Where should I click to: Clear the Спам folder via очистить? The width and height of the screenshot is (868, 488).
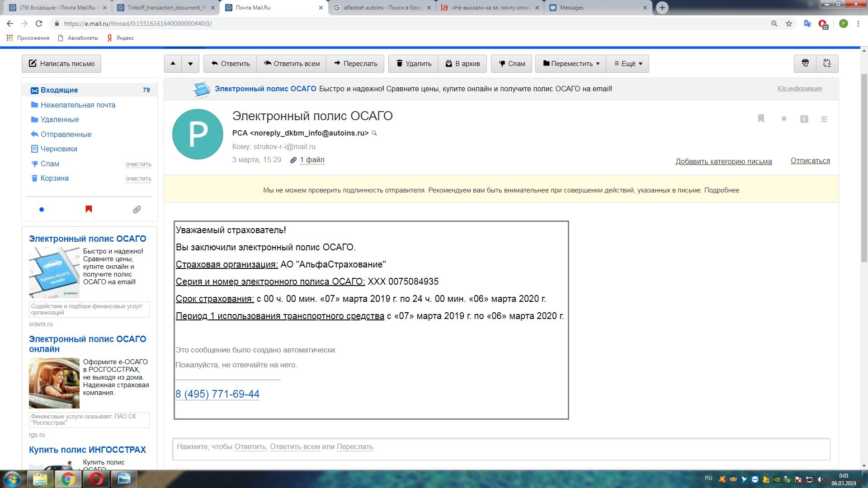click(138, 164)
